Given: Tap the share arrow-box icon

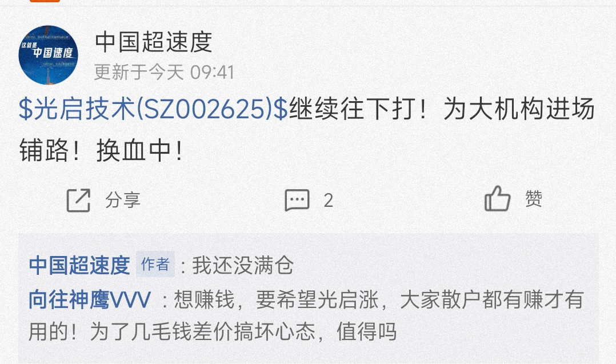Looking at the screenshot, I should coord(78,200).
